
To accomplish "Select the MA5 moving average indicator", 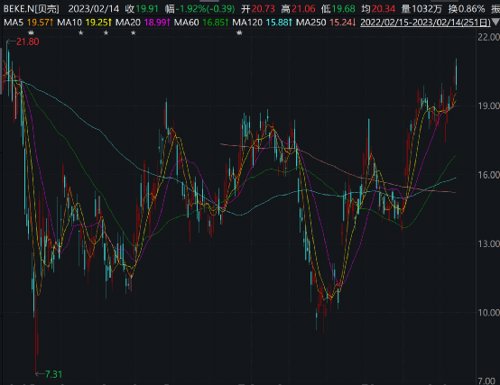I will click(x=29, y=23).
